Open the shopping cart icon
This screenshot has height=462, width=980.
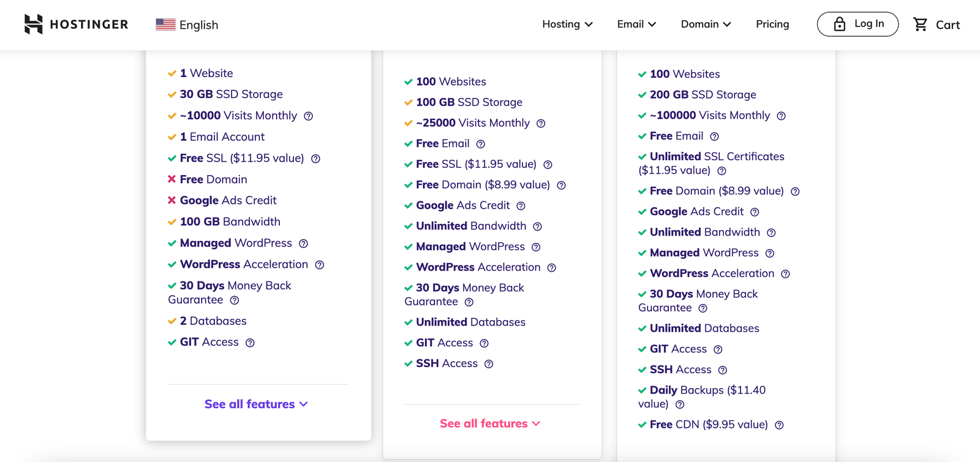(x=920, y=24)
